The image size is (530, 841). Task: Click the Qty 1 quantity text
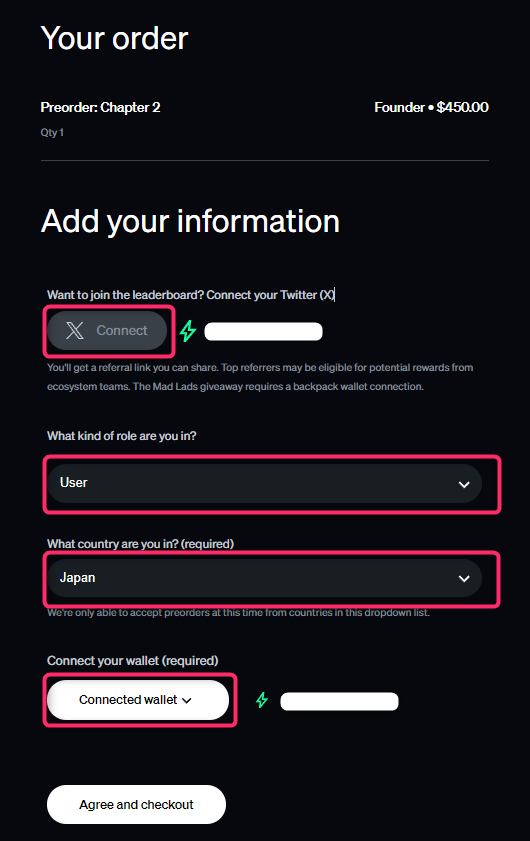point(52,132)
